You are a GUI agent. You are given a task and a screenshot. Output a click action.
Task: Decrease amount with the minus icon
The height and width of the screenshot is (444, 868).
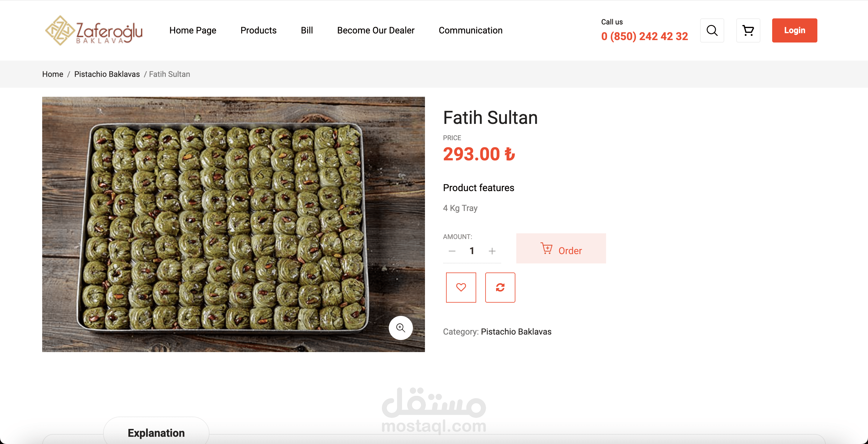(452, 251)
